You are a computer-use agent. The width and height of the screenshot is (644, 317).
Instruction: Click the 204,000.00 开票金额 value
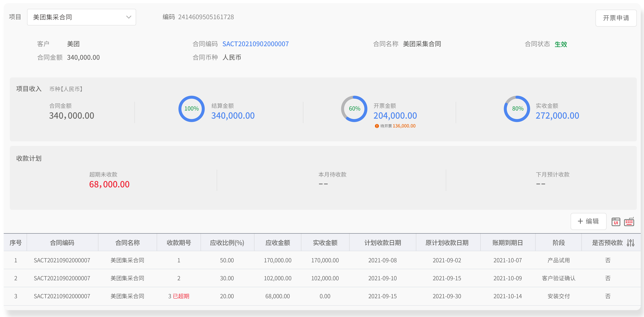tap(395, 116)
